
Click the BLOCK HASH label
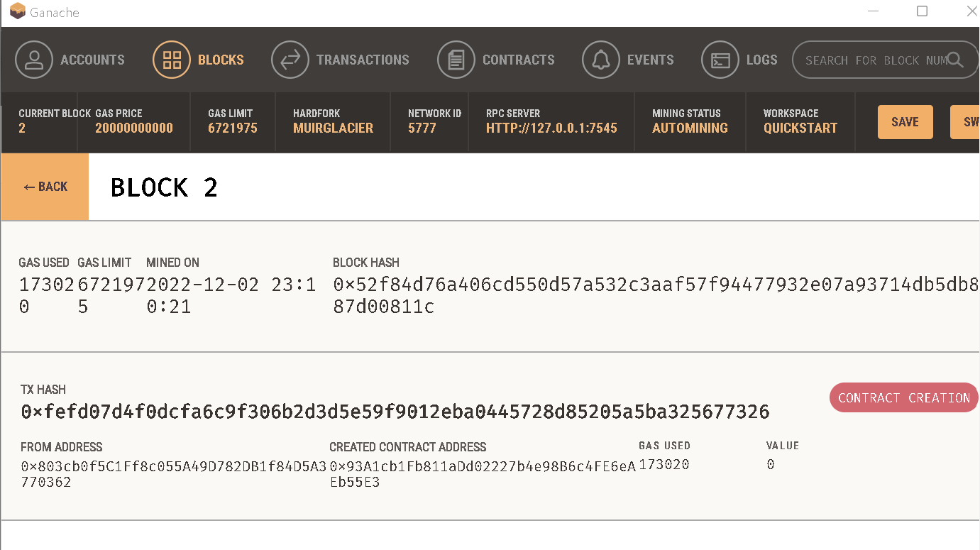(x=366, y=263)
